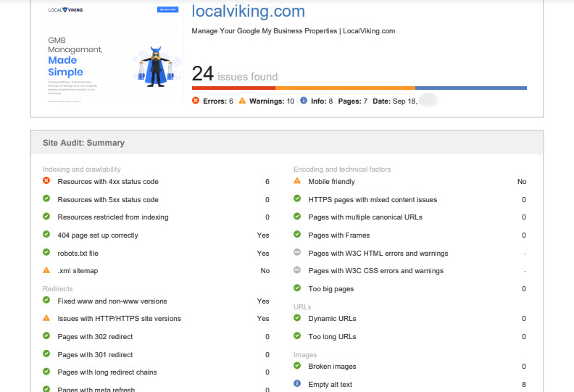Click the Too long URLs entry
Image resolution: width=574 pixels, height=392 pixels.
tap(332, 336)
